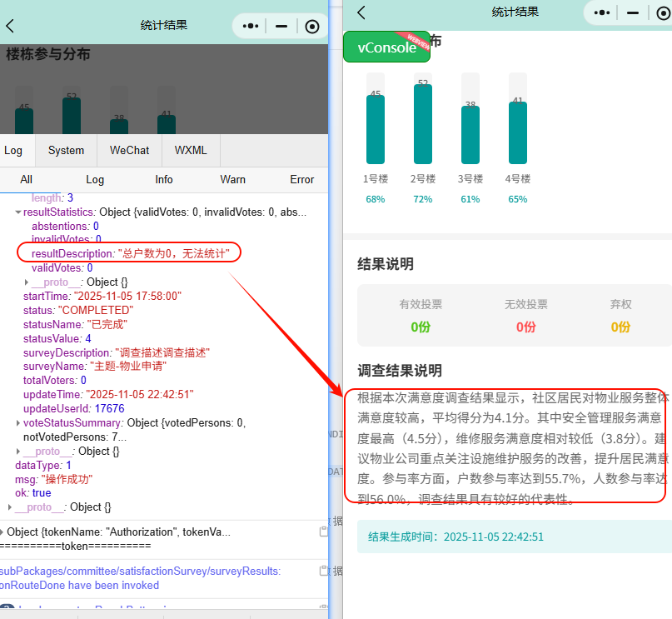Image resolution: width=672 pixels, height=619 pixels.
Task: Go back using right window's back arrow
Action: point(361,12)
